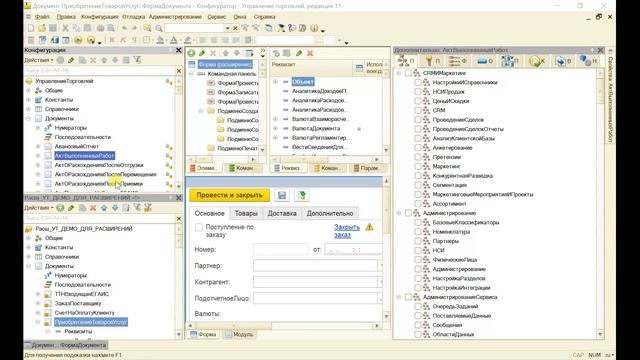Click red Delete icon in Реквизит panel toolbar

tap(310, 53)
